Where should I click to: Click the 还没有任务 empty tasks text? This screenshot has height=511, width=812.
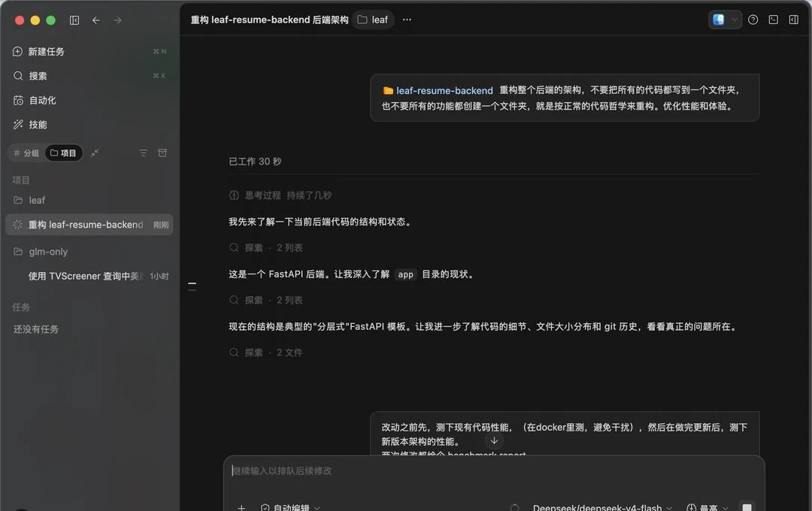click(36, 329)
